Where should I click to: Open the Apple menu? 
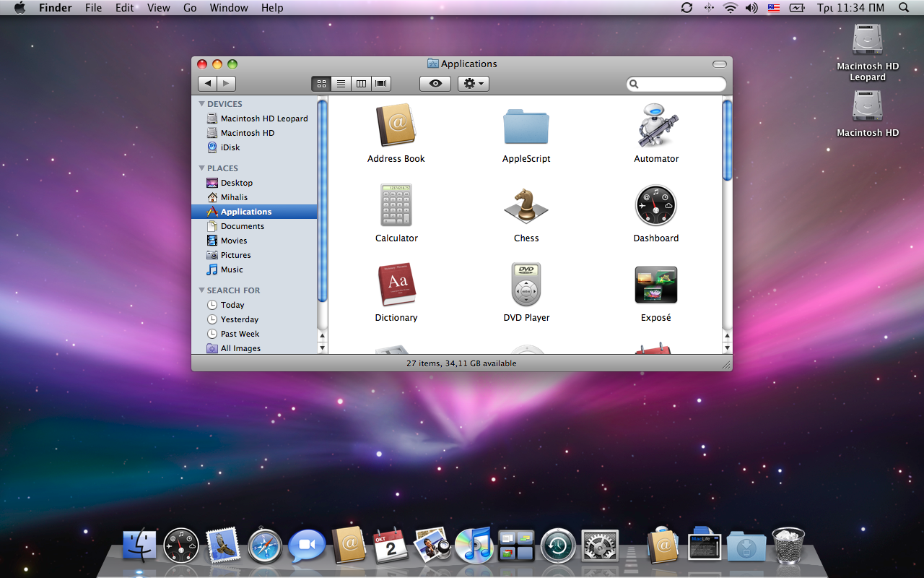[x=19, y=8]
